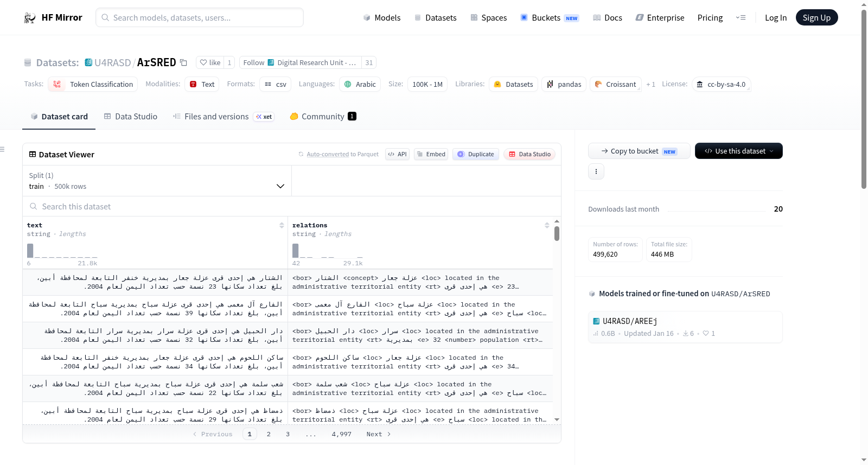Click the follower count 31

[369, 62]
